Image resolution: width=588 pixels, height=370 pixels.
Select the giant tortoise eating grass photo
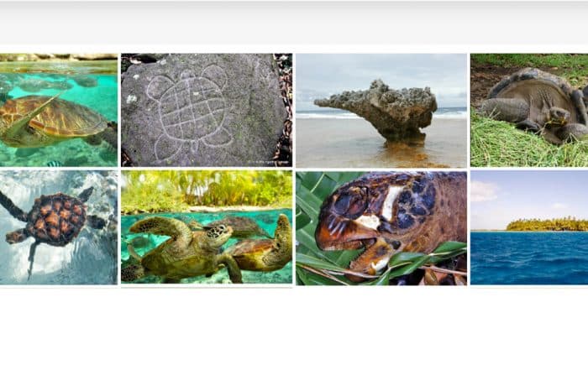click(529, 110)
